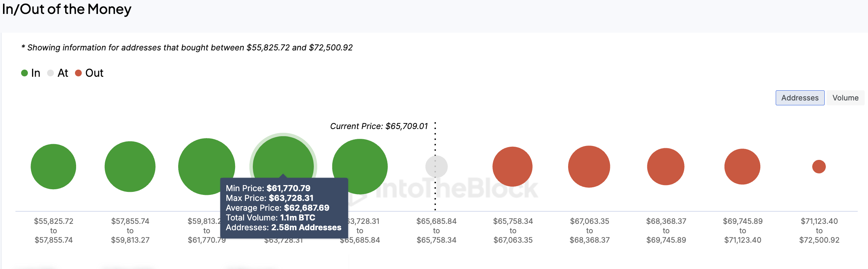Click the green bubble for $55,825.72 range

tap(53, 167)
